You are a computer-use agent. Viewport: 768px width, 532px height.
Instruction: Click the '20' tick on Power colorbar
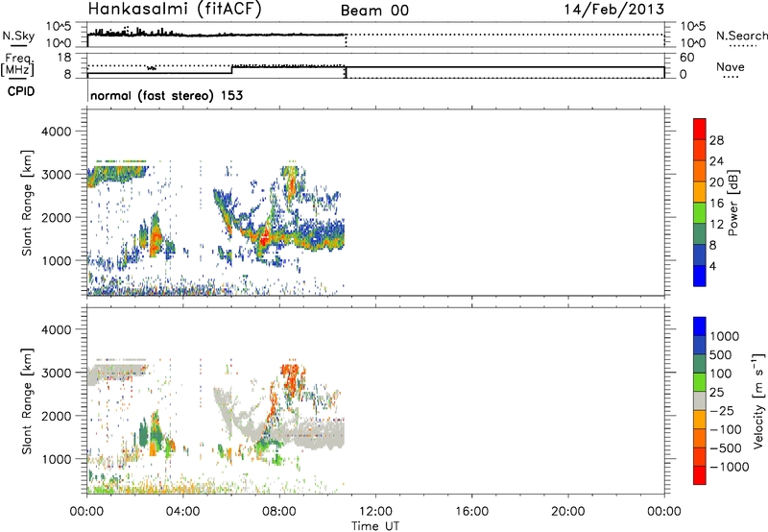point(716,182)
